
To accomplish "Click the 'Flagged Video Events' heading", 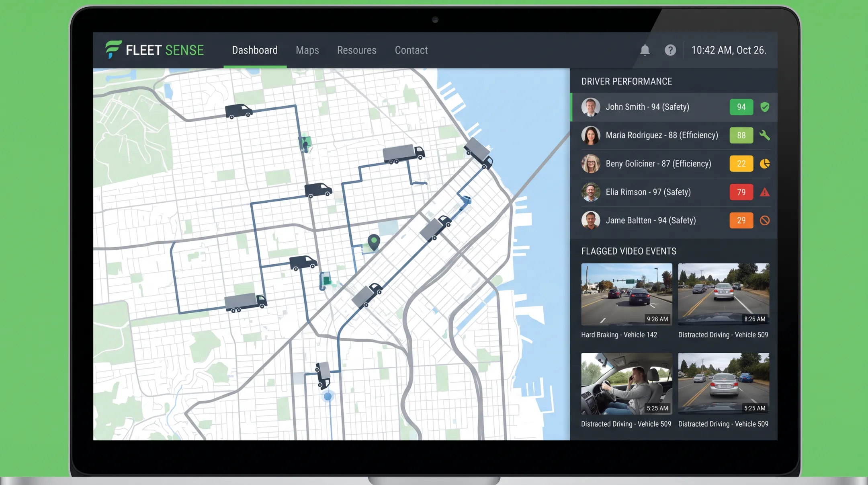I will (629, 251).
